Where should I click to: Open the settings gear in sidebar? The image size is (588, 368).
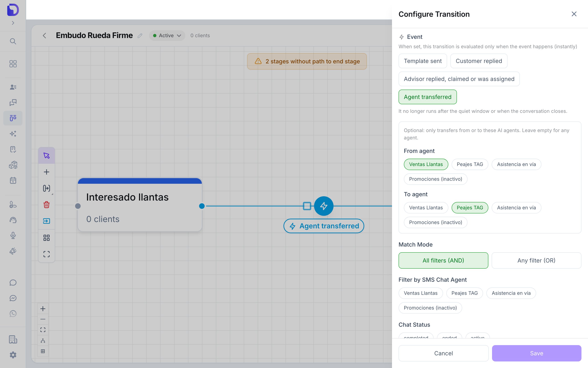click(x=13, y=355)
